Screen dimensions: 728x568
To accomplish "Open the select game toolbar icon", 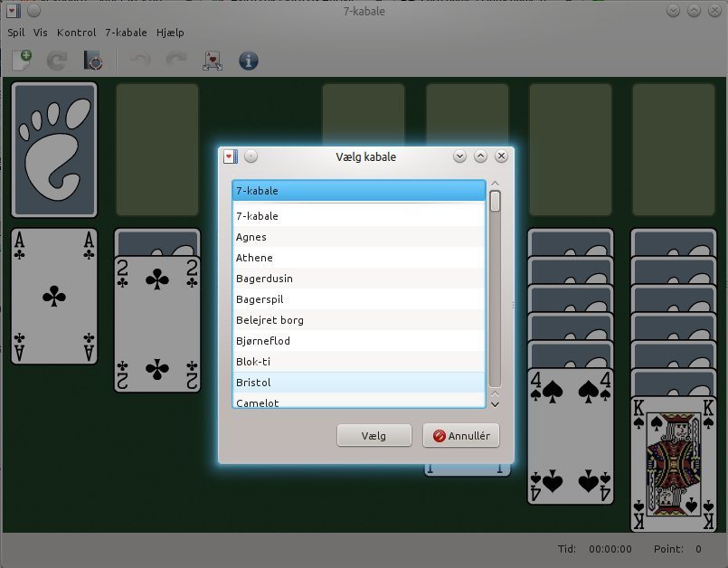I will 93,61.
